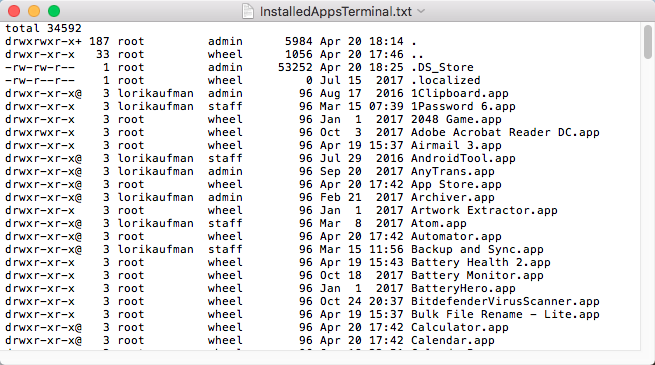Click 'Airmail 3.app' entry
The height and width of the screenshot is (365, 655).
pyautogui.click(x=456, y=145)
